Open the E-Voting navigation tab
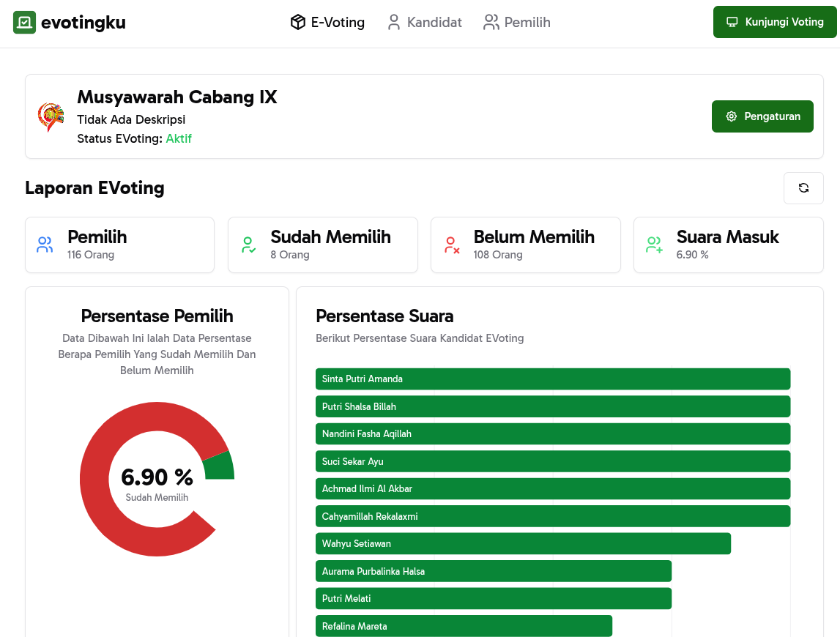This screenshot has height=637, width=840. point(327,23)
